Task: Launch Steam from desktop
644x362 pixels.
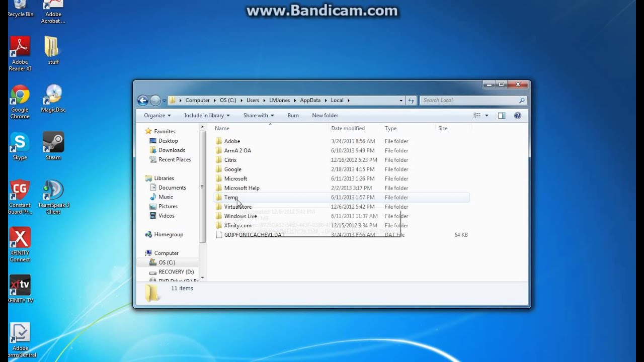Action: click(x=53, y=146)
